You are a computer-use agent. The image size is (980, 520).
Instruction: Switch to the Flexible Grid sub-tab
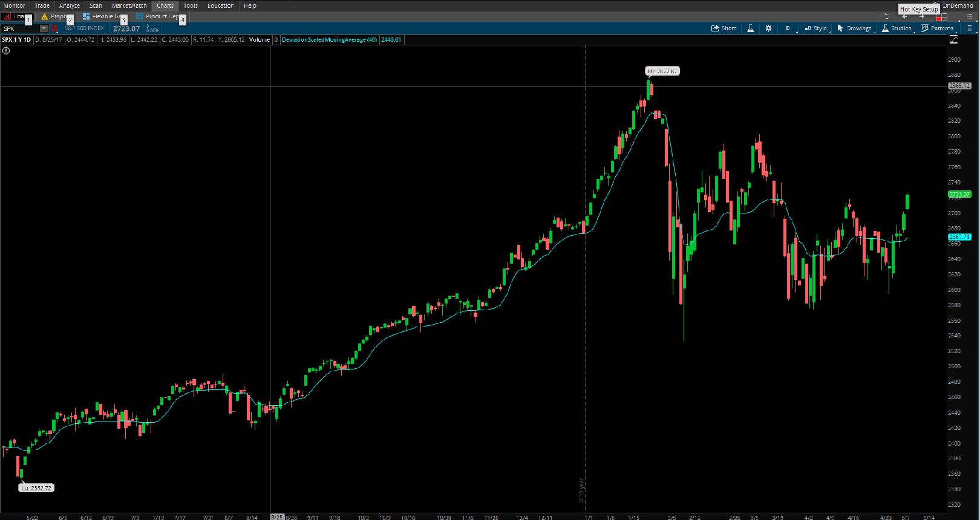(104, 16)
